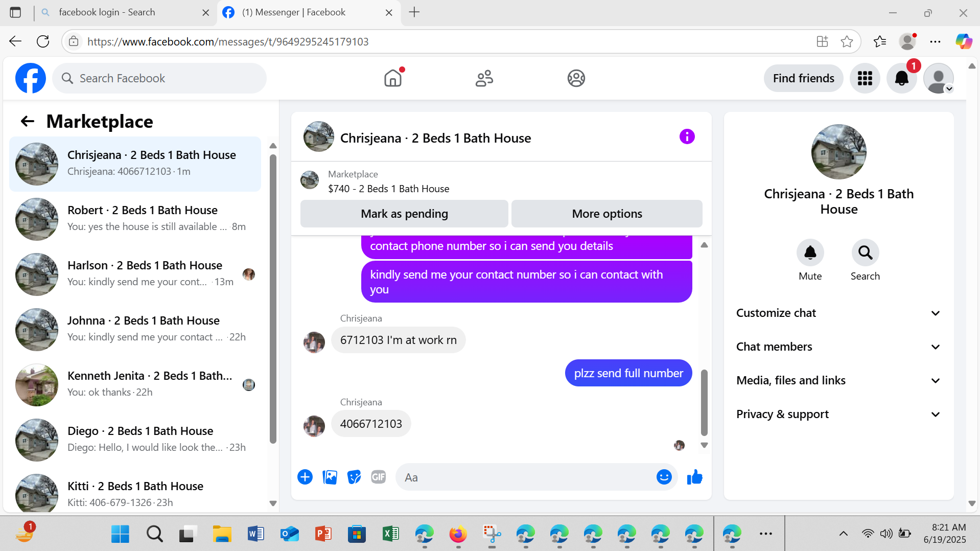Add this page to browser favorites
Screen dimensions: 980x551
click(847, 41)
